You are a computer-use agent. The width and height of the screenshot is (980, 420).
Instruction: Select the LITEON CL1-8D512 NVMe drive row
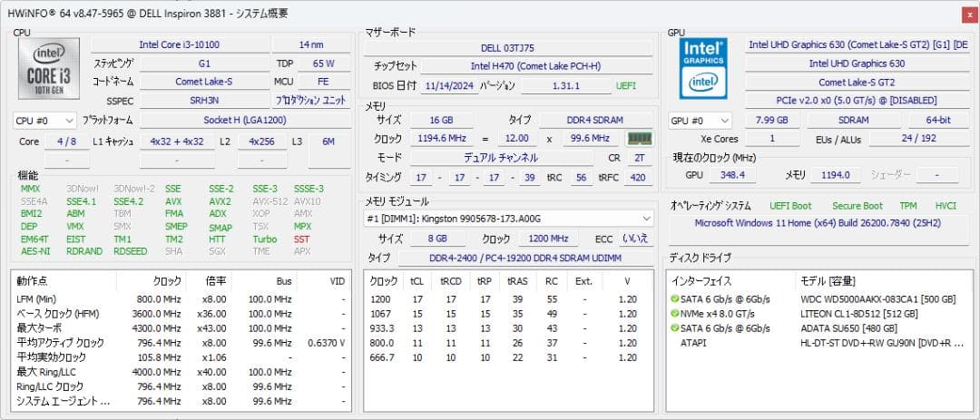click(x=818, y=314)
